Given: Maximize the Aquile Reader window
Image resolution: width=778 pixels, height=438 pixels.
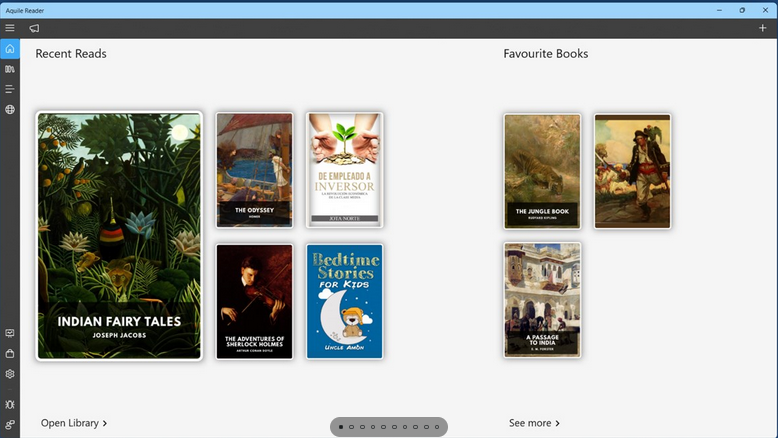Looking at the screenshot, I should click(x=742, y=10).
